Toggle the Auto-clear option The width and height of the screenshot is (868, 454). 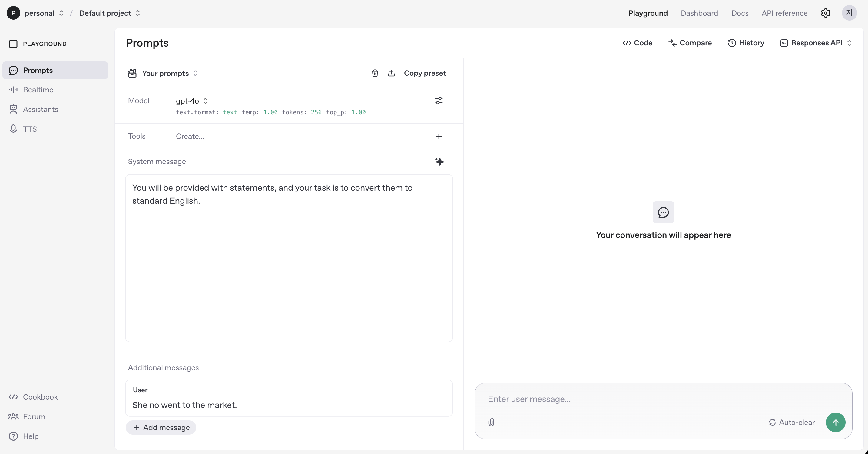point(791,422)
